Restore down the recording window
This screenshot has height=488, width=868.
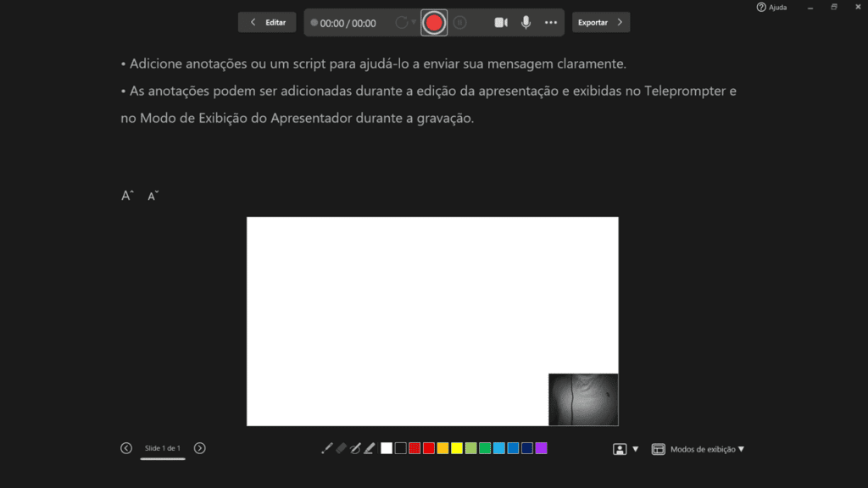pos(834,7)
